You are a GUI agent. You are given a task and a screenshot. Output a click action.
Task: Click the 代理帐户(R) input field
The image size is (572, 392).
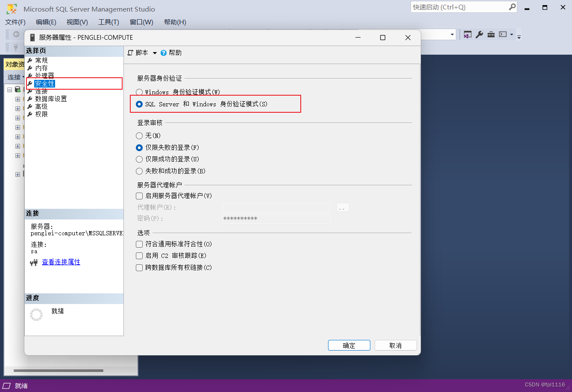pyautogui.click(x=276, y=208)
